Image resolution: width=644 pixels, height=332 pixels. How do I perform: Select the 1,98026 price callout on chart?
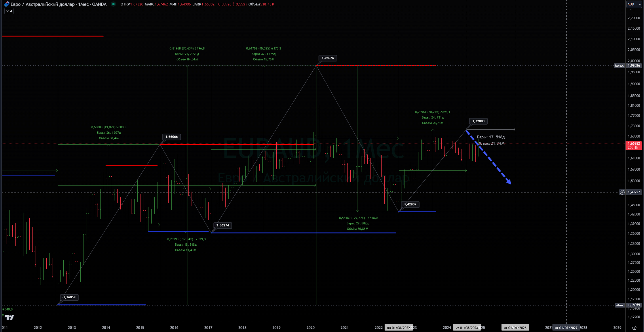click(328, 58)
